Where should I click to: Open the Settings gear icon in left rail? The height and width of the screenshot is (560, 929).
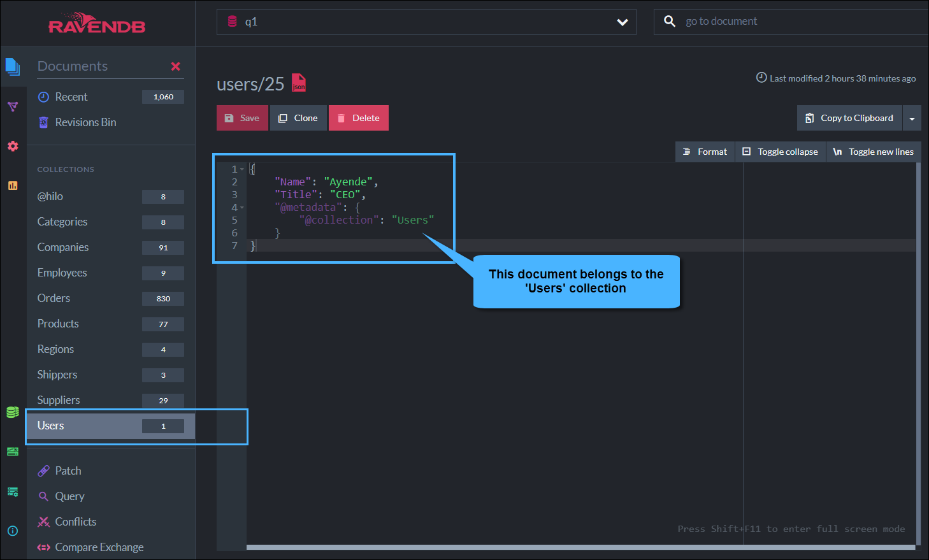[x=13, y=146]
